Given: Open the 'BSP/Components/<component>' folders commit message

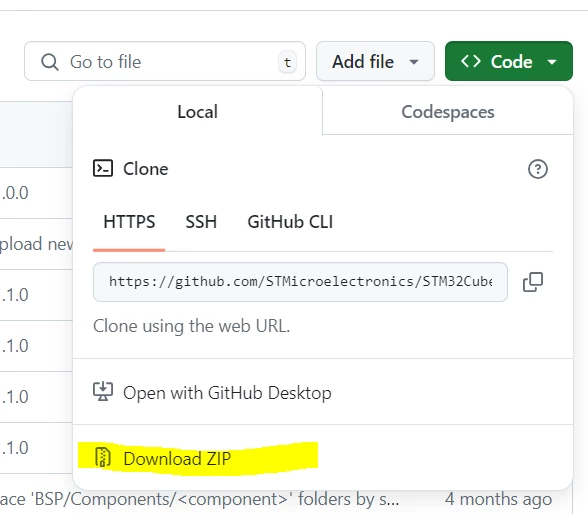Looking at the screenshot, I should (x=199, y=499).
